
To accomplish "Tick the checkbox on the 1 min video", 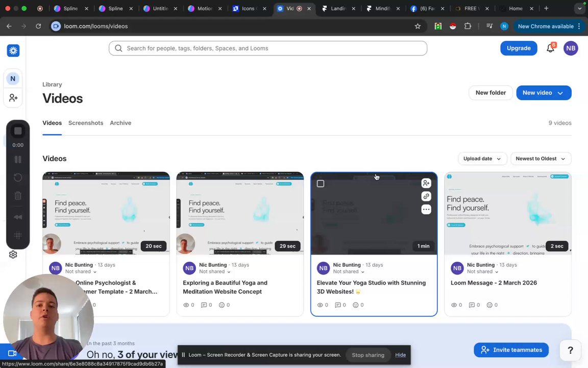I will [x=320, y=183].
